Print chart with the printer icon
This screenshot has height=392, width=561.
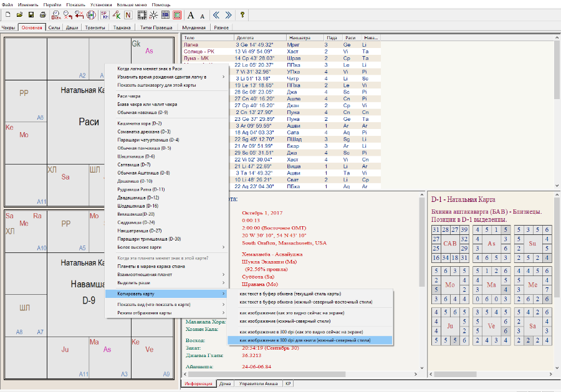click(x=42, y=14)
